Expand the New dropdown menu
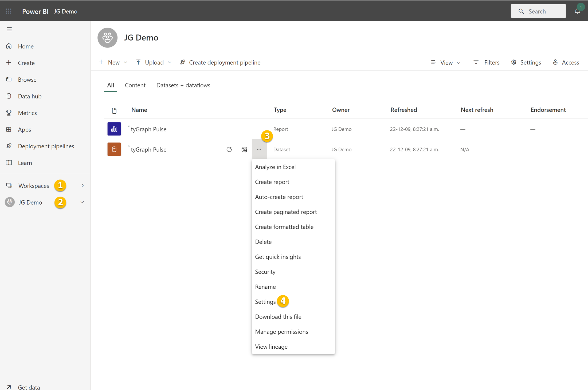 113,62
